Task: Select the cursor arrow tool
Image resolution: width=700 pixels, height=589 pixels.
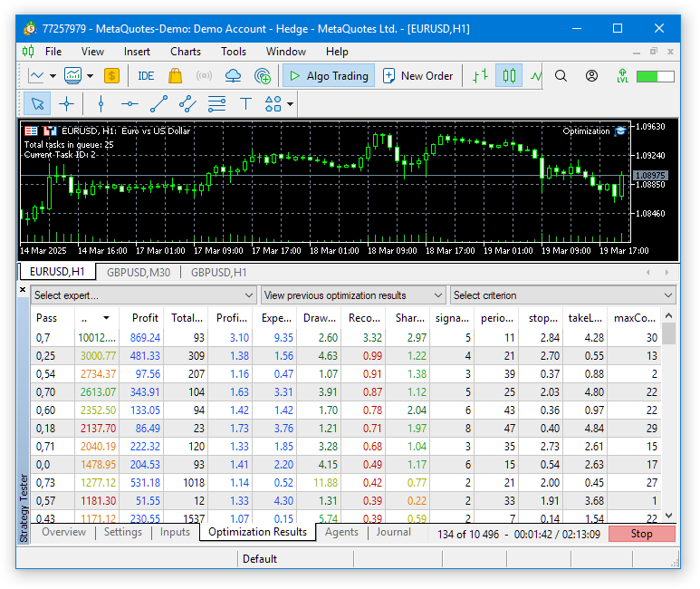Action: 37,103
